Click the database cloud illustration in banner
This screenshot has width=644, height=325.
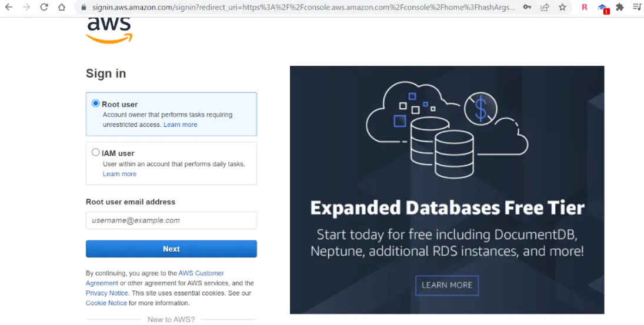pyautogui.click(x=447, y=130)
